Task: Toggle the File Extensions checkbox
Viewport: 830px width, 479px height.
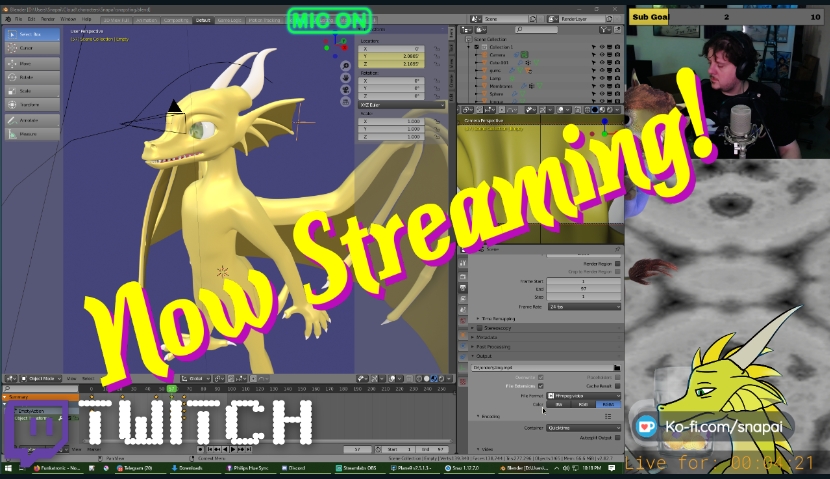Action: [x=540, y=386]
